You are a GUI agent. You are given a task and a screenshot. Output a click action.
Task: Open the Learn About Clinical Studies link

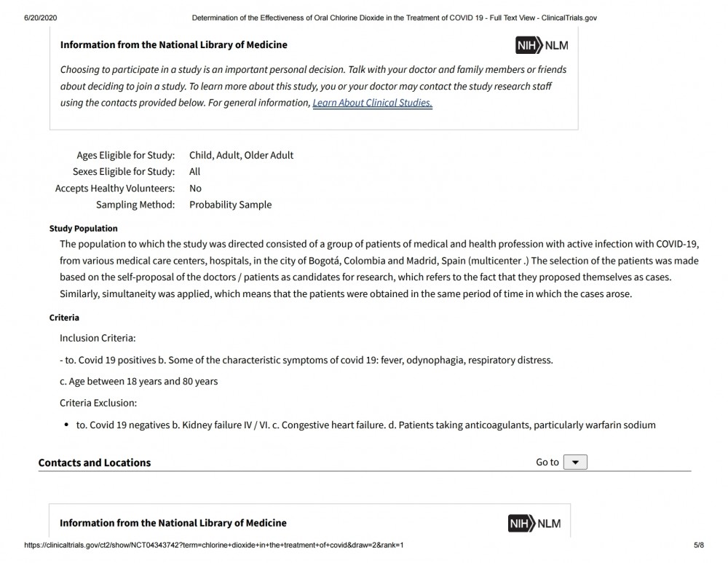click(x=372, y=103)
